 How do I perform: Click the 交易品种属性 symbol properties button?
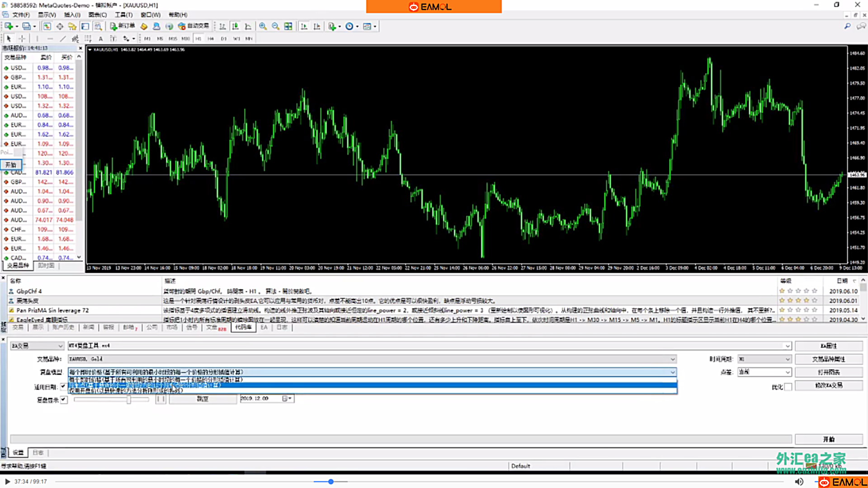(x=829, y=359)
